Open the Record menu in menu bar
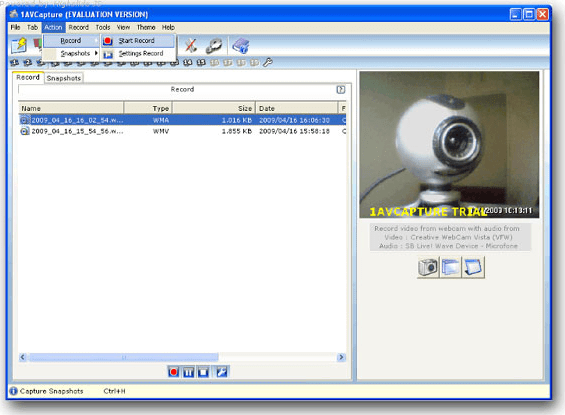The image size is (565, 415). click(x=79, y=27)
